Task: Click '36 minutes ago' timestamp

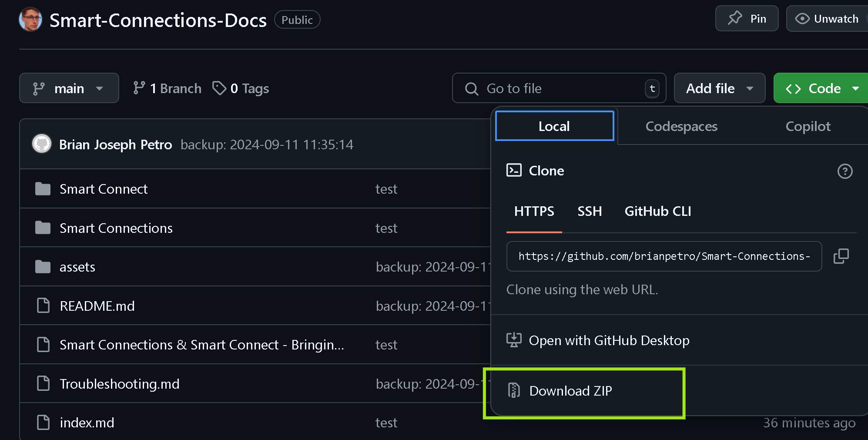Action: click(x=809, y=423)
